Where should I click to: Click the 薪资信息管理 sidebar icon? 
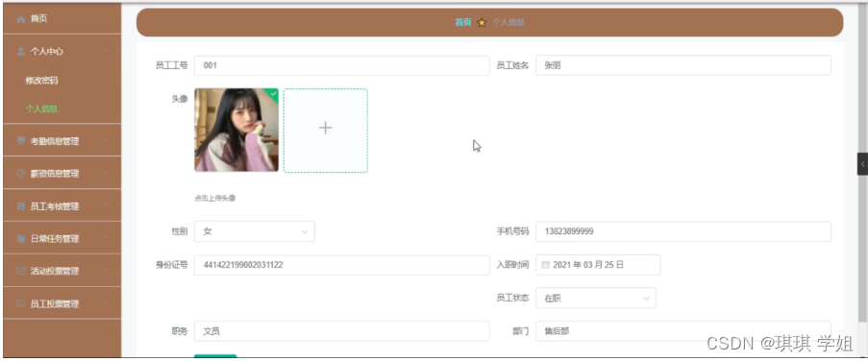[x=21, y=174]
